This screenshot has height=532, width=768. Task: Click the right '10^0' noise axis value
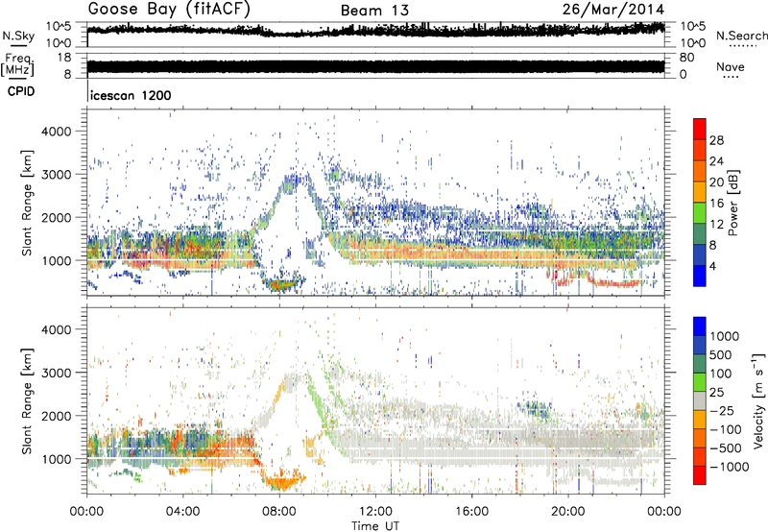point(692,43)
